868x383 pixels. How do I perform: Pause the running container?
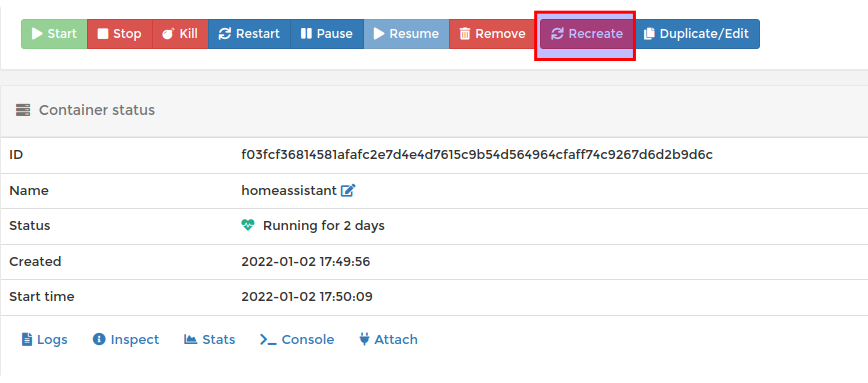[327, 34]
